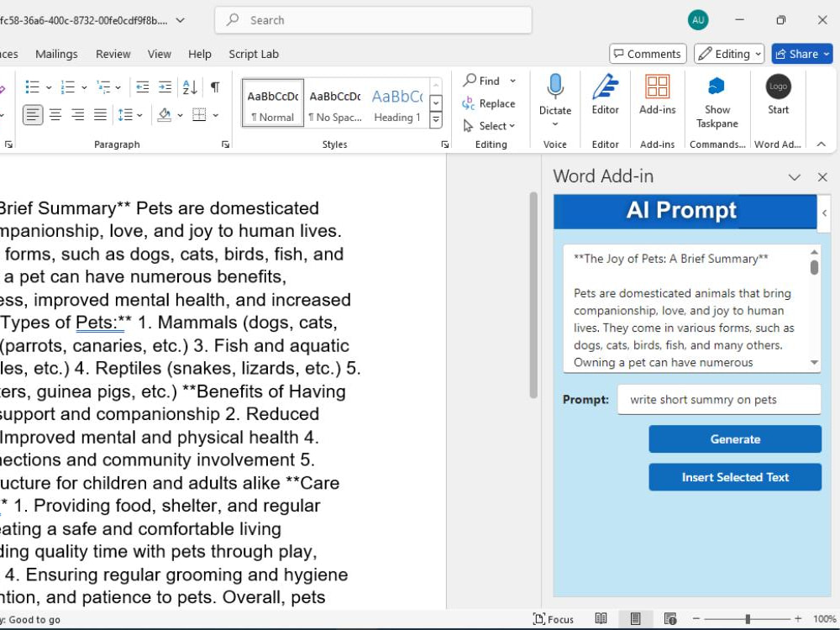Screen dimensions: 840x630
Task: Switch to Web Layout view
Action: [x=669, y=619]
